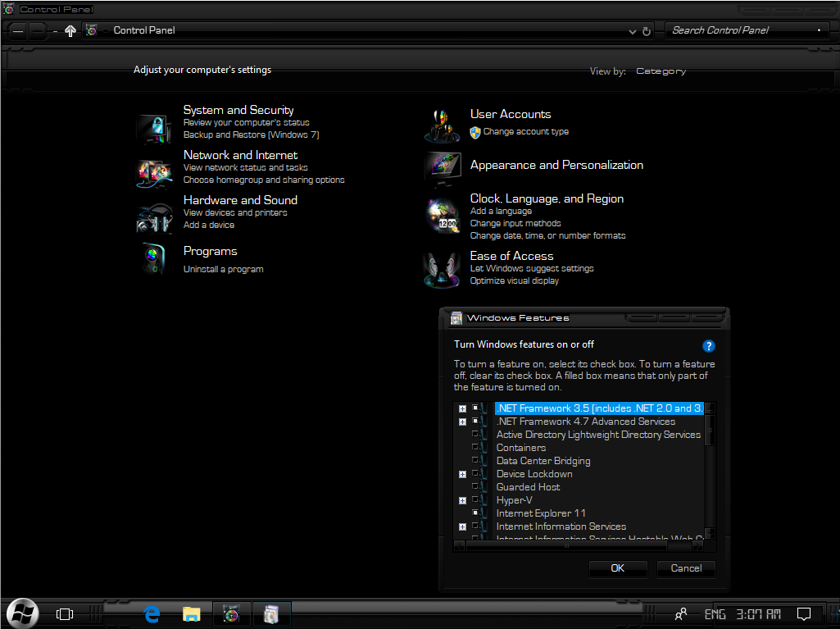Open the Action Center notifications icon
Viewport: 840px width, 629px height.
pyautogui.click(x=804, y=614)
